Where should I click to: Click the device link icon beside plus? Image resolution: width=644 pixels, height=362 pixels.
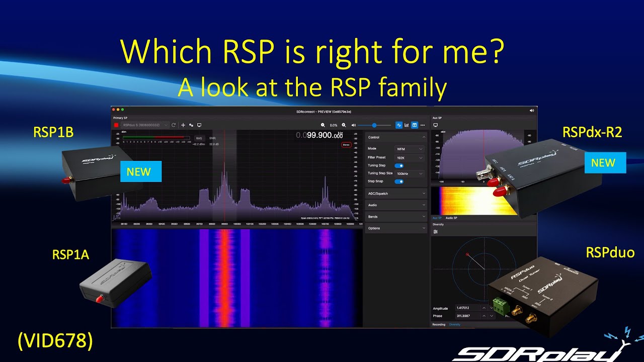pos(191,125)
